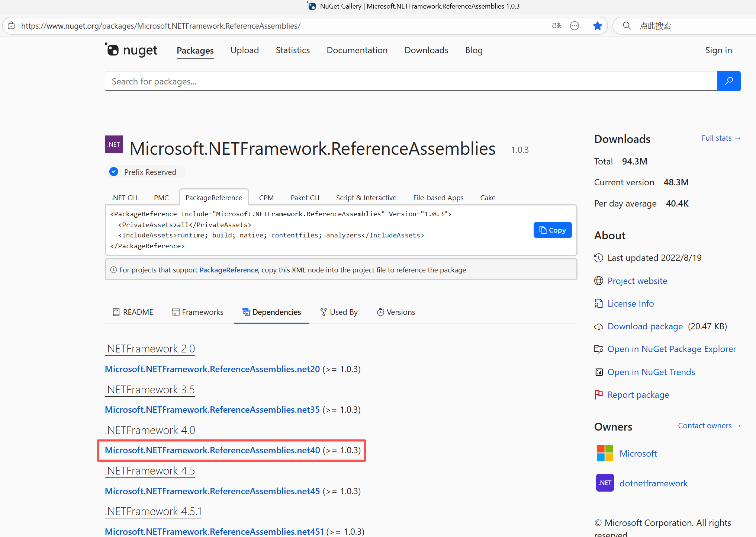This screenshot has height=537, width=756.
Task: Click the blue search magnifier button
Action: (728, 81)
